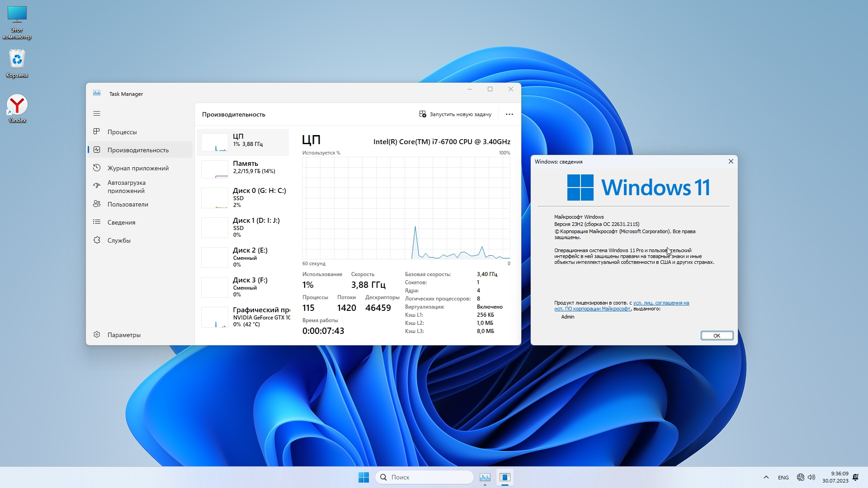Toggle the hamburger navigation menu in Task Manager
The image size is (868, 488).
pyautogui.click(x=97, y=113)
